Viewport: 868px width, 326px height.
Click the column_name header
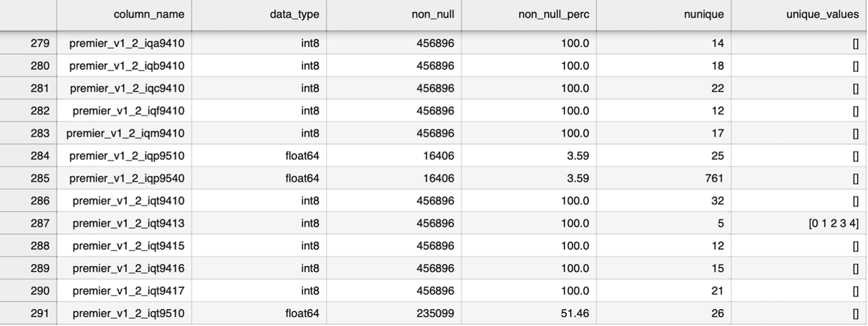point(149,14)
